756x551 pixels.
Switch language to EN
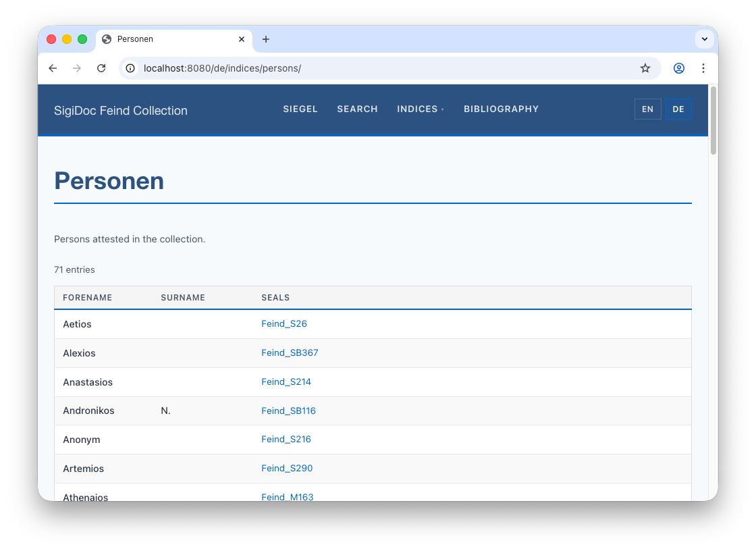(x=647, y=109)
